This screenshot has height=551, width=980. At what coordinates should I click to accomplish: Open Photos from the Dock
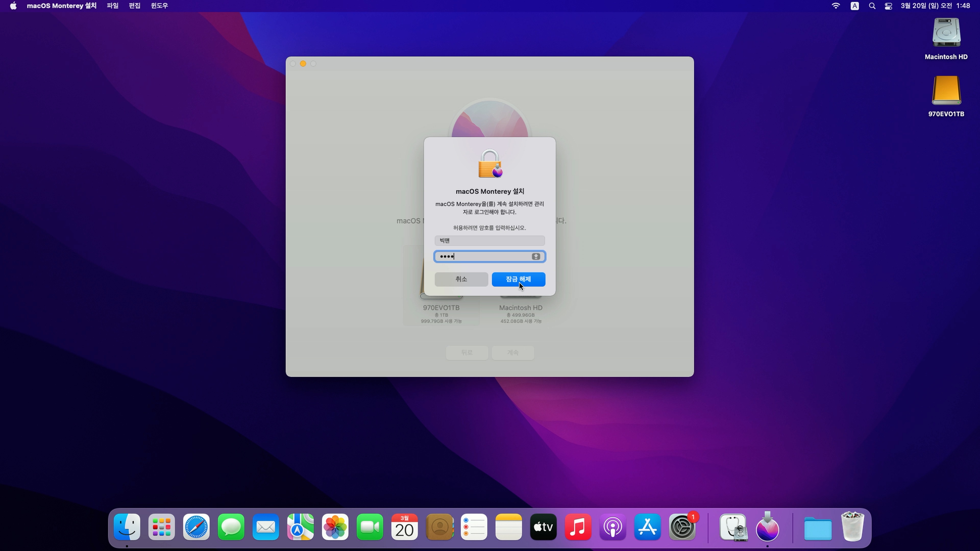pos(335,527)
